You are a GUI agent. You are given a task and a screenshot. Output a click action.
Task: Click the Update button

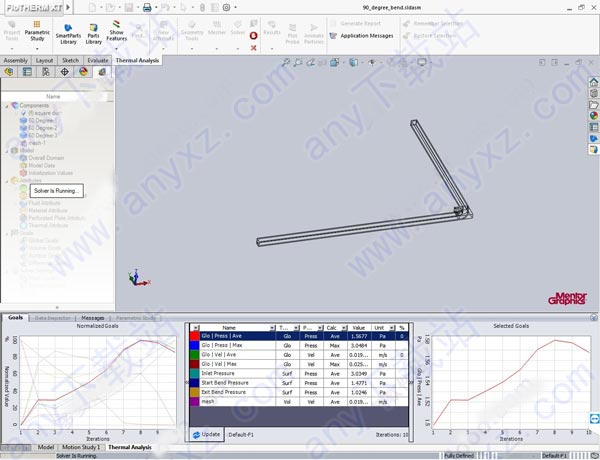pos(207,434)
